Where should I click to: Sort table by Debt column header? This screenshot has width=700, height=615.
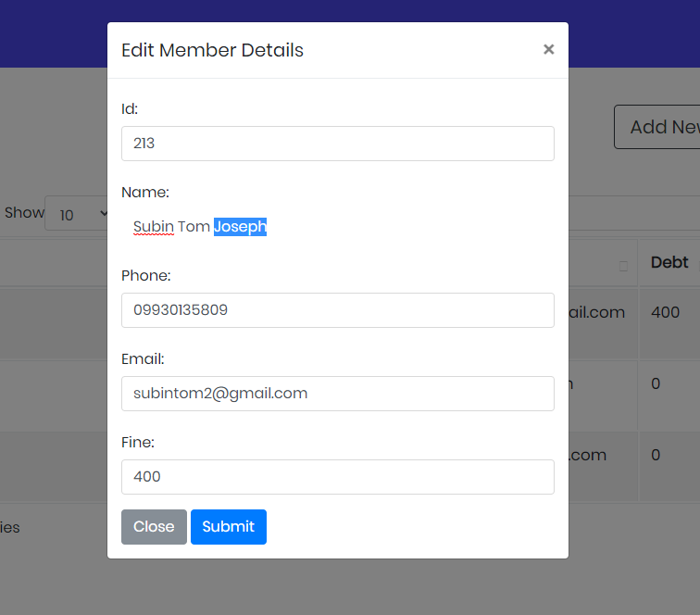(669, 263)
